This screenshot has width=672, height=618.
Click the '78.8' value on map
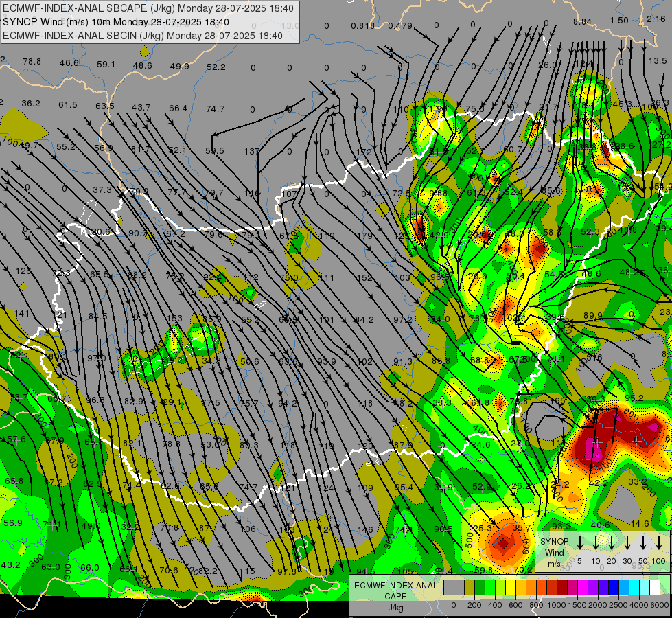click(32, 62)
